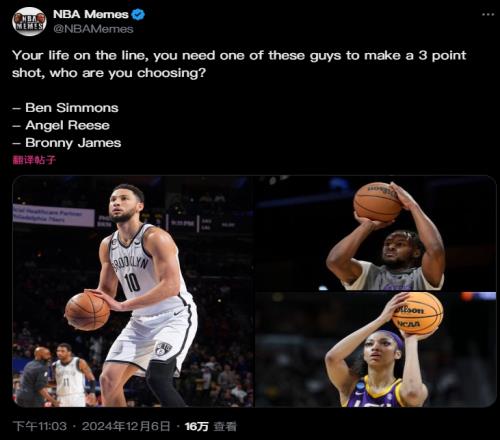Click the blue verified badge

[138, 14]
